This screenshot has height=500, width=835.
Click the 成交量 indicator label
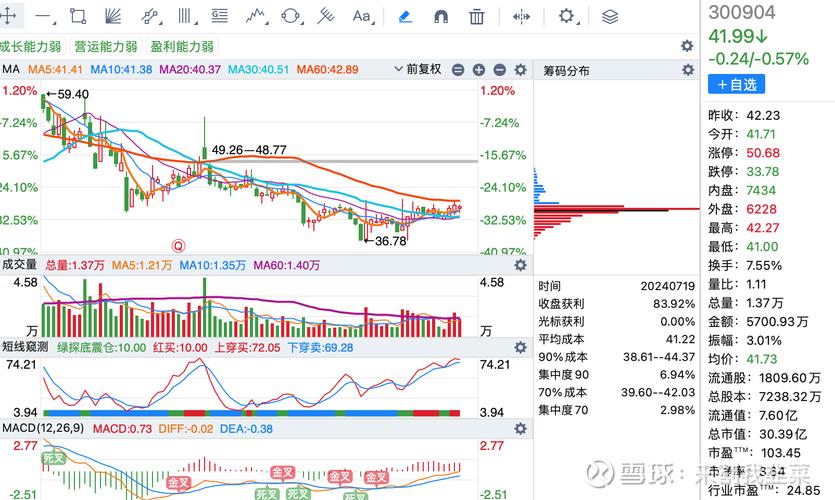[x=19, y=265]
